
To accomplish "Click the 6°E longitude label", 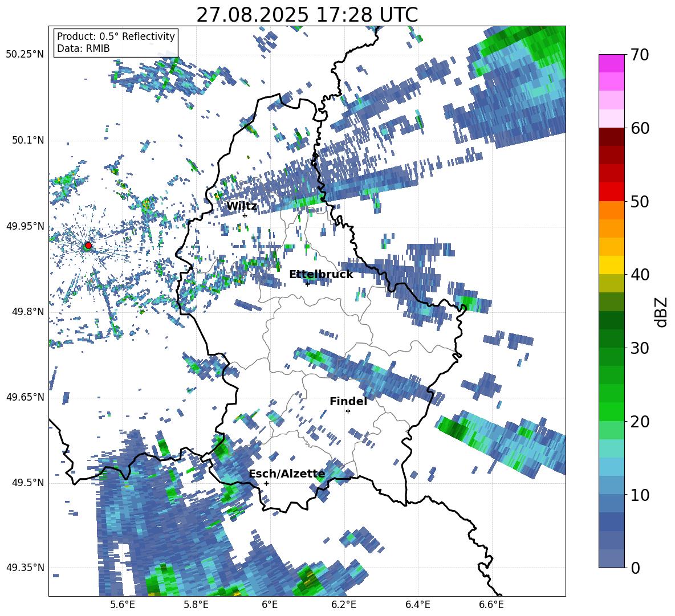I will 270,605.
